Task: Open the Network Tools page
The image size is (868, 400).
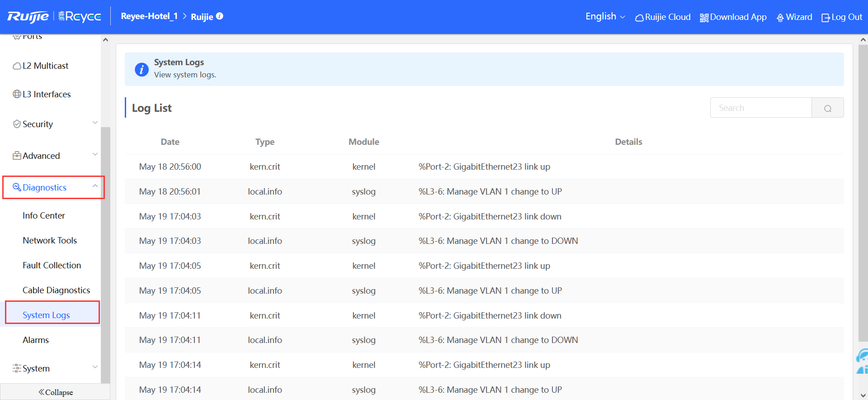Action: tap(50, 241)
